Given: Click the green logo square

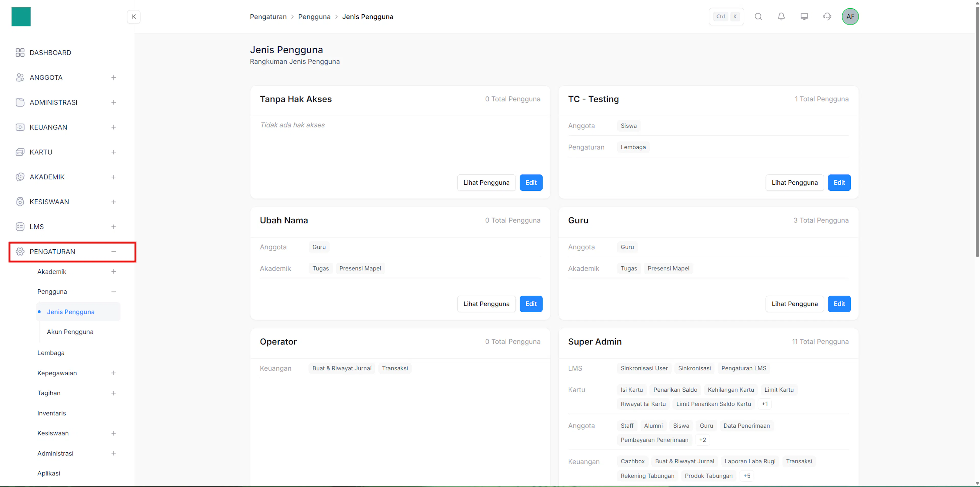Looking at the screenshot, I should pos(21,17).
